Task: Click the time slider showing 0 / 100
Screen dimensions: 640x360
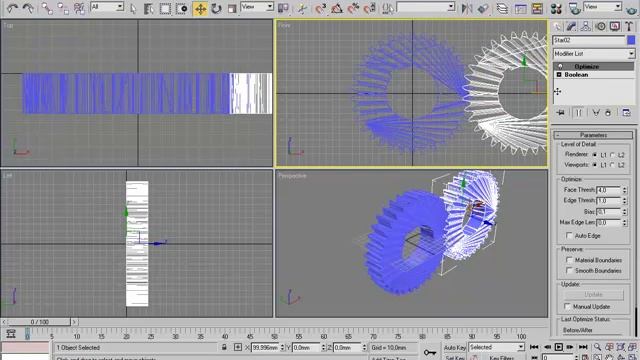Action: (x=40, y=322)
